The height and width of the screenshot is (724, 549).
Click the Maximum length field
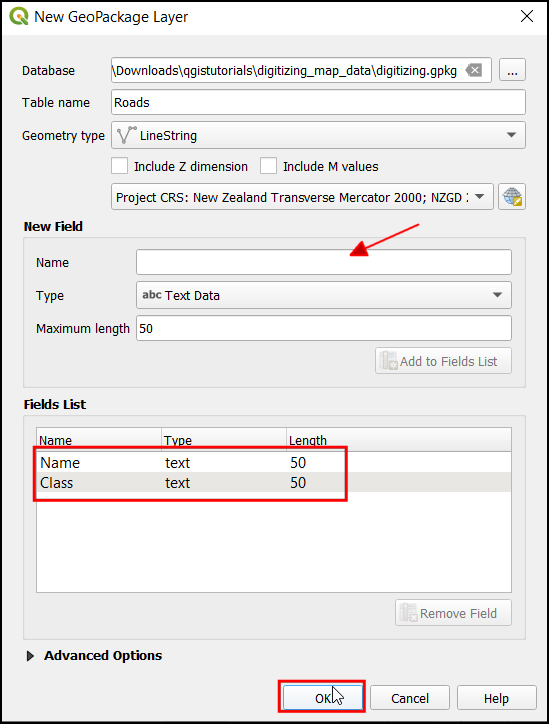[324, 328]
